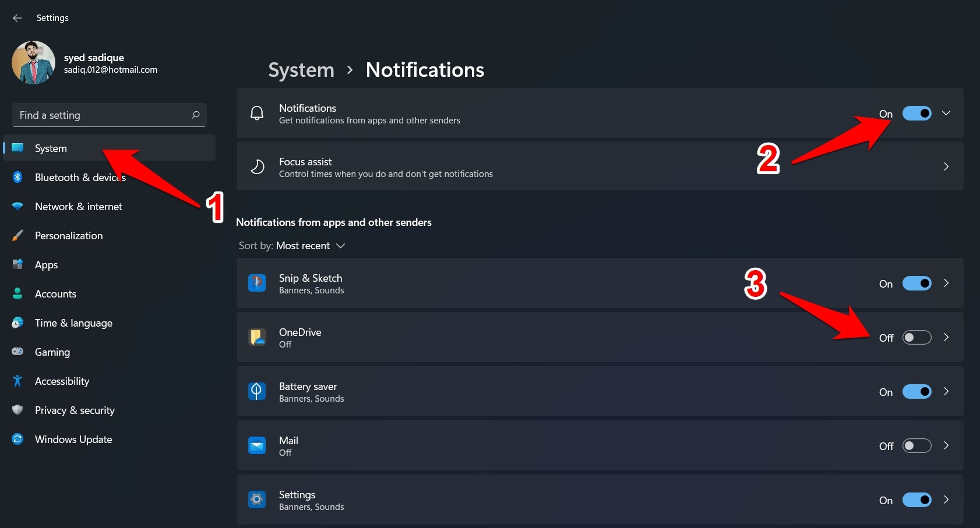Go to System breadcrumb link
This screenshot has height=528, width=980.
301,70
